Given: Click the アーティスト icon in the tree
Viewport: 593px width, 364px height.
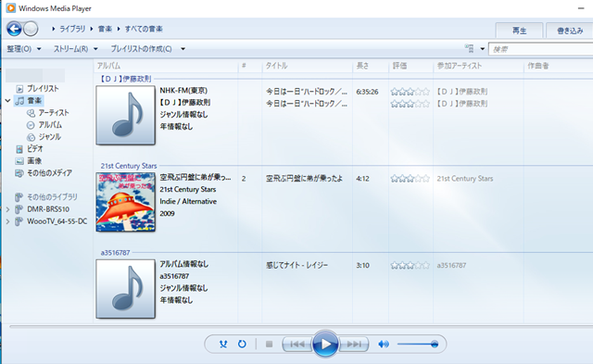Looking at the screenshot, I should pos(31,113).
